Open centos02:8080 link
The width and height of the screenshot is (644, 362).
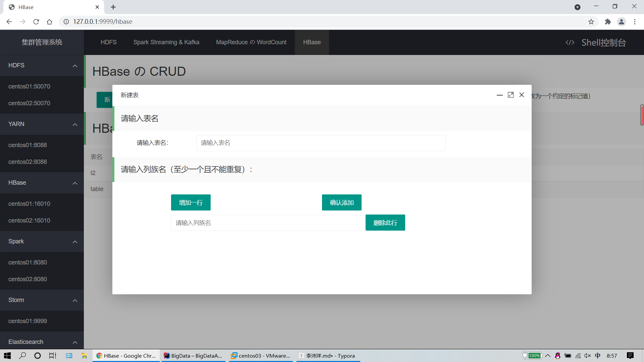28,279
